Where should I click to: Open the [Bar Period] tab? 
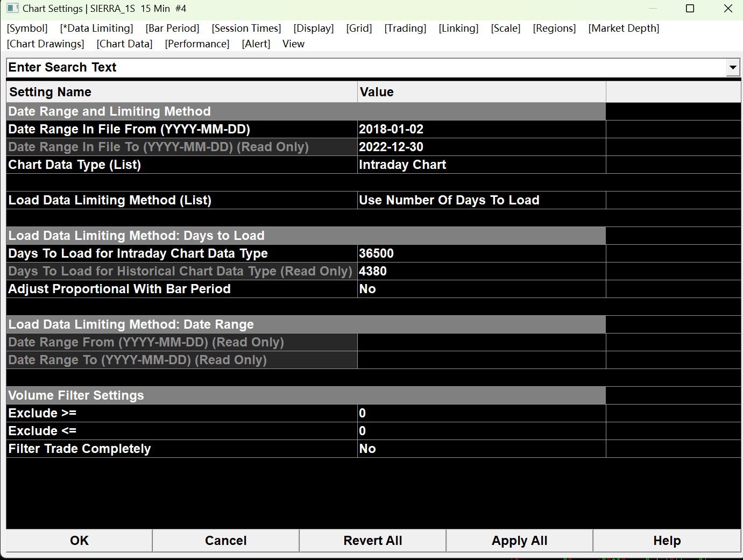point(173,29)
